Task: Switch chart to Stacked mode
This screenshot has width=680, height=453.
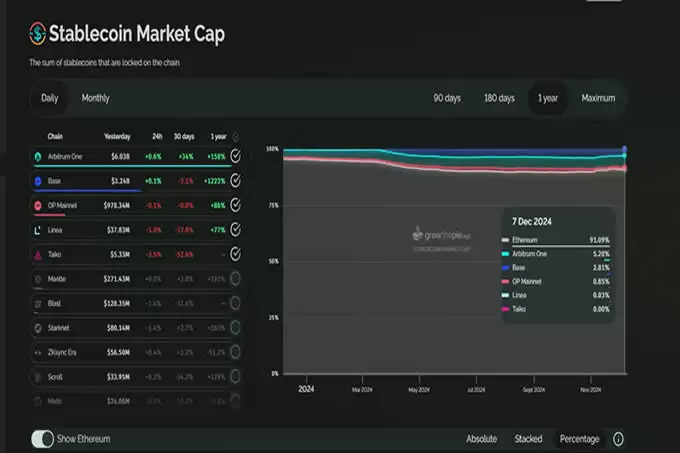Action: pos(528,439)
